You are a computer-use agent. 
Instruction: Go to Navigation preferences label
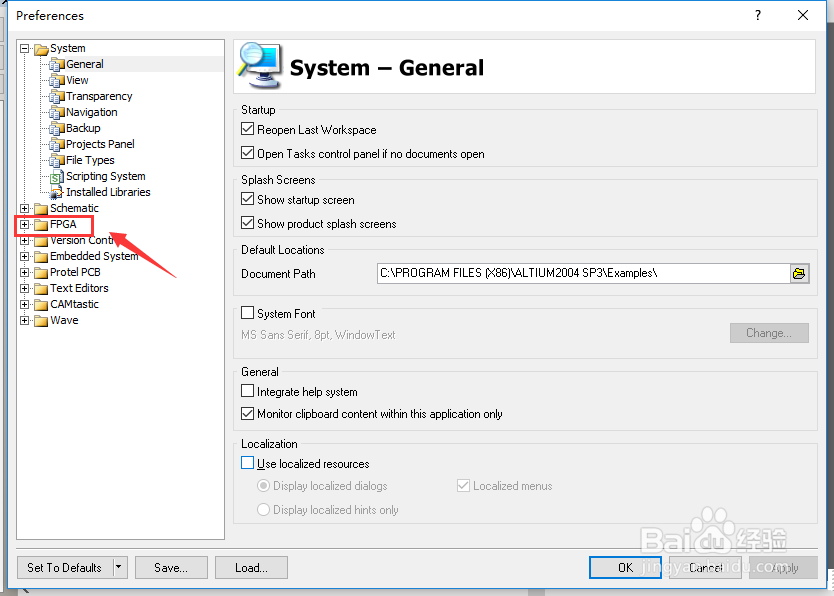(91, 112)
